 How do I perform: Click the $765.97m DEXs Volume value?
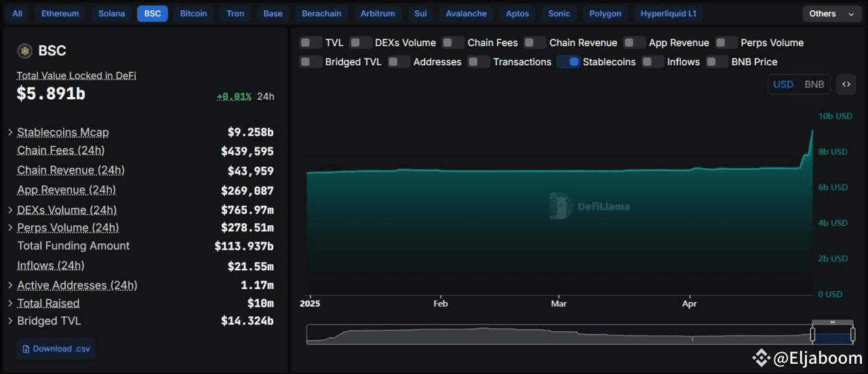(x=248, y=210)
